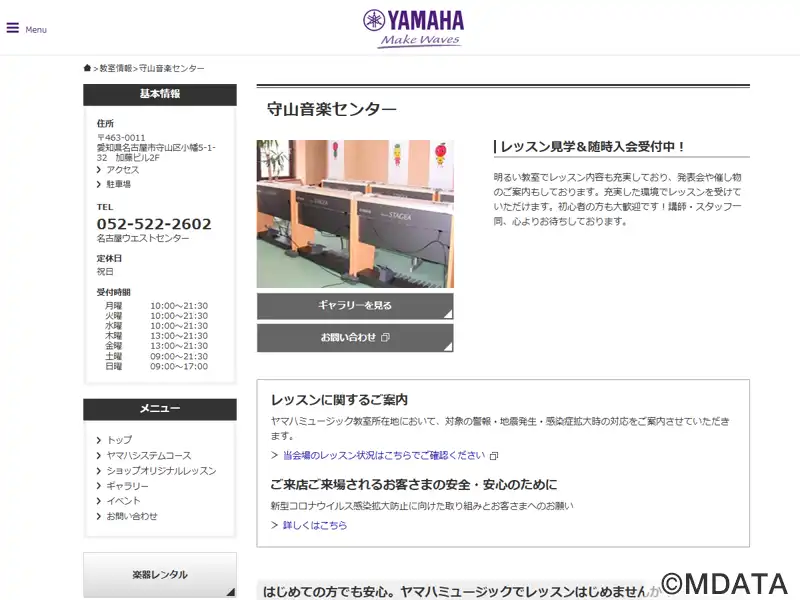Go to the home icon in breadcrumb
This screenshot has height=600, width=800.
tap(87, 68)
